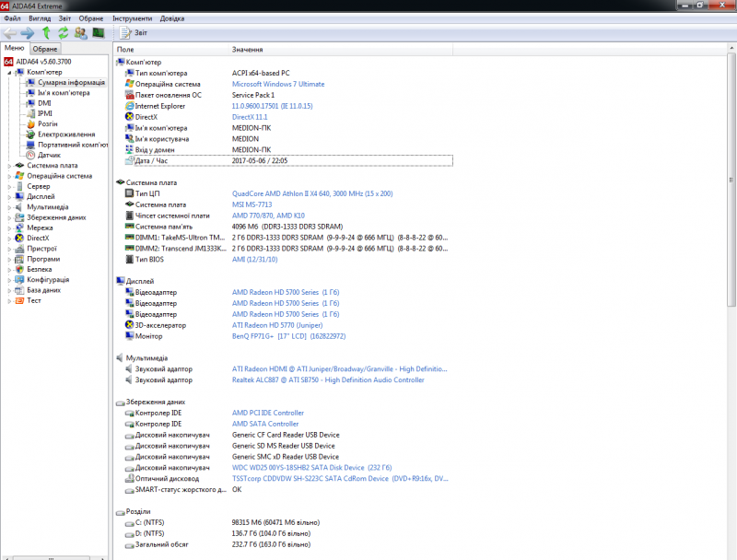Expand the Системна плата tree node
The width and height of the screenshot is (737, 560).
click(7, 166)
